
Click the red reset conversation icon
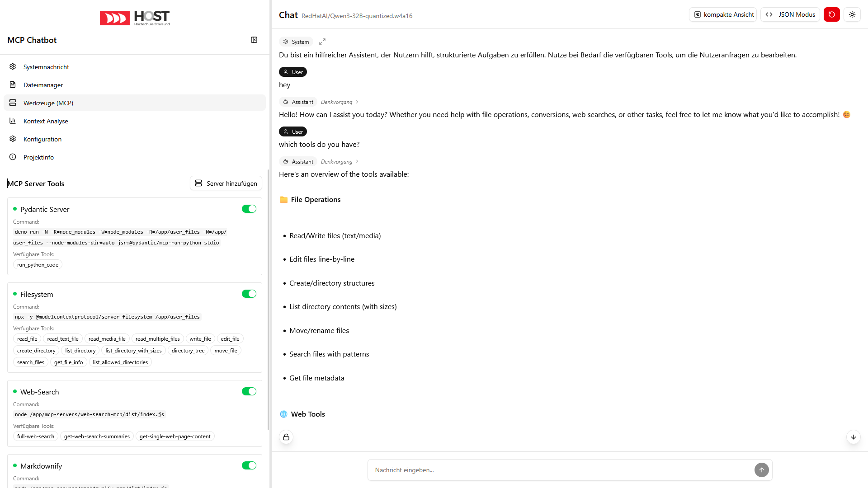[832, 14]
